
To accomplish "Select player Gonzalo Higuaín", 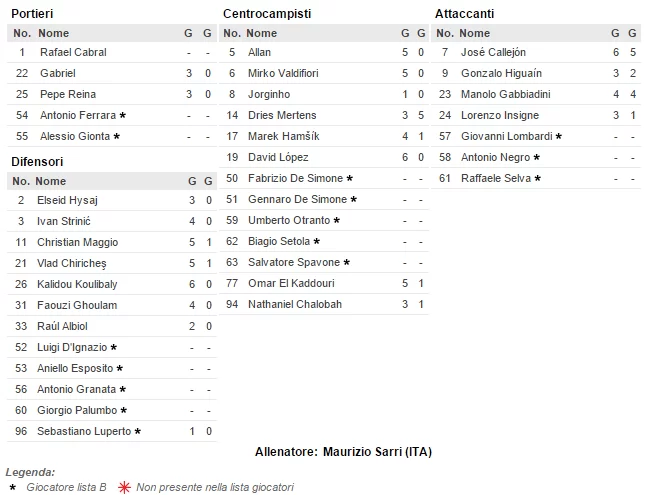I will [501, 73].
